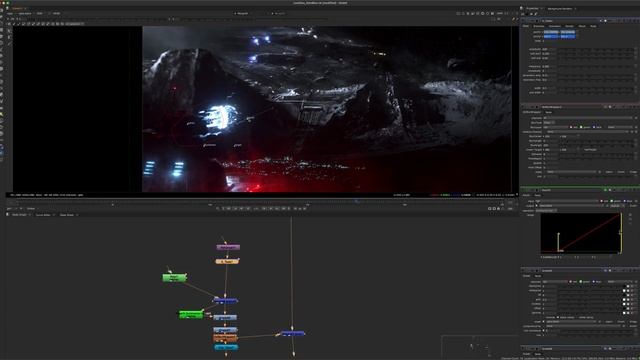Viewport: 640px width, 360px height.
Task: Click Grade blackpoint color swatch
Action: [x=625, y=286]
